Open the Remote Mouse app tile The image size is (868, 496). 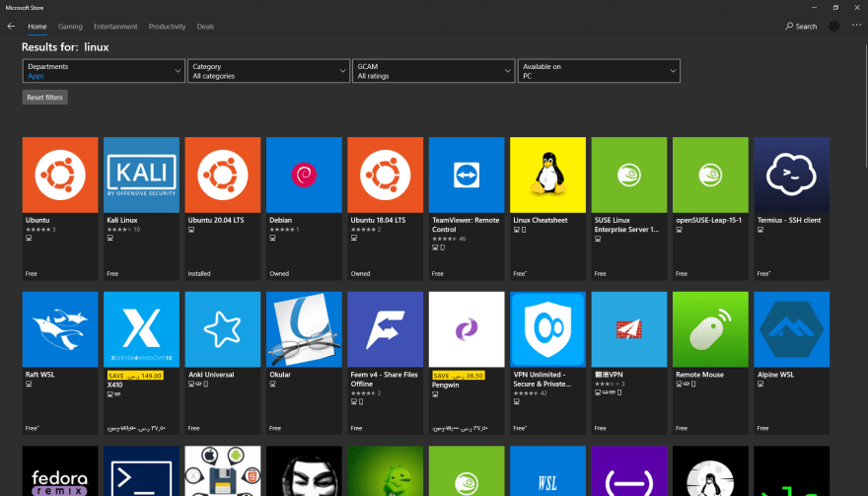tap(710, 363)
